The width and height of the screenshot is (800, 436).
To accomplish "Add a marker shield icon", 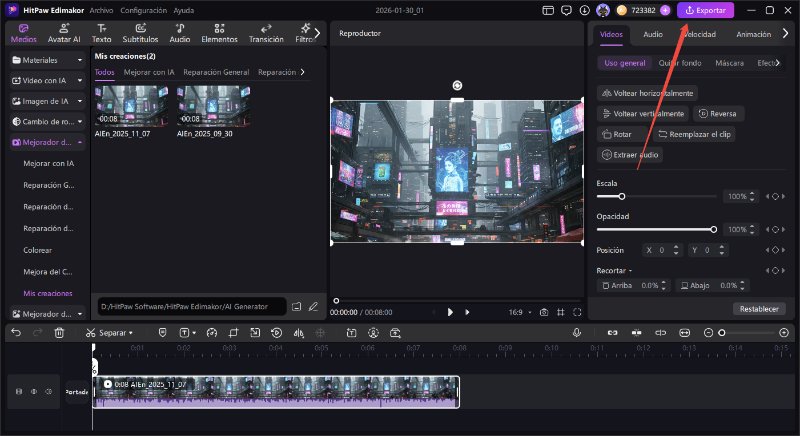I will (x=162, y=333).
